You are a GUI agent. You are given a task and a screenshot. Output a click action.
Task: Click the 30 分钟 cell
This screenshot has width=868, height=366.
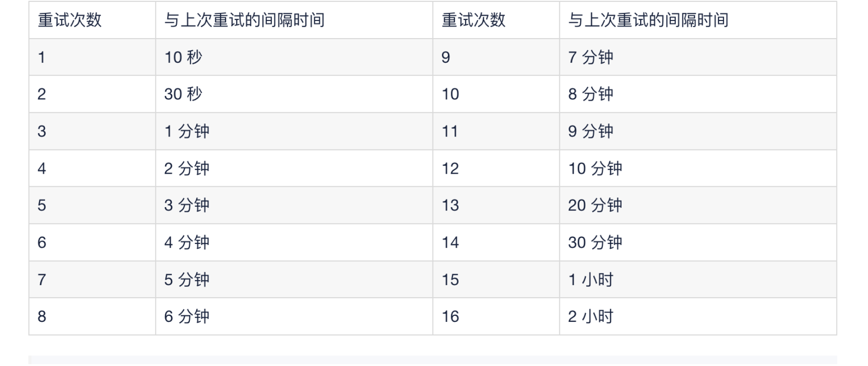click(595, 242)
